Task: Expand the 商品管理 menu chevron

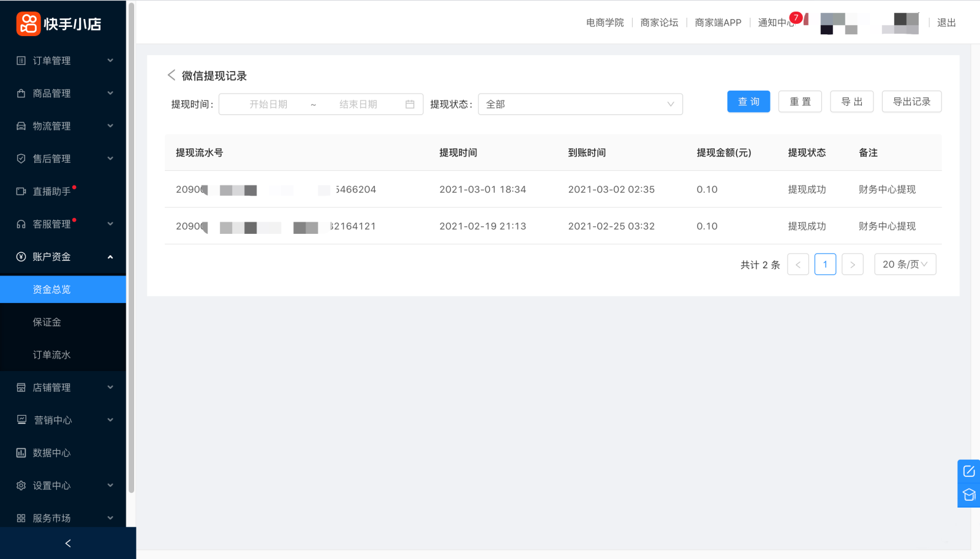Action: click(110, 93)
